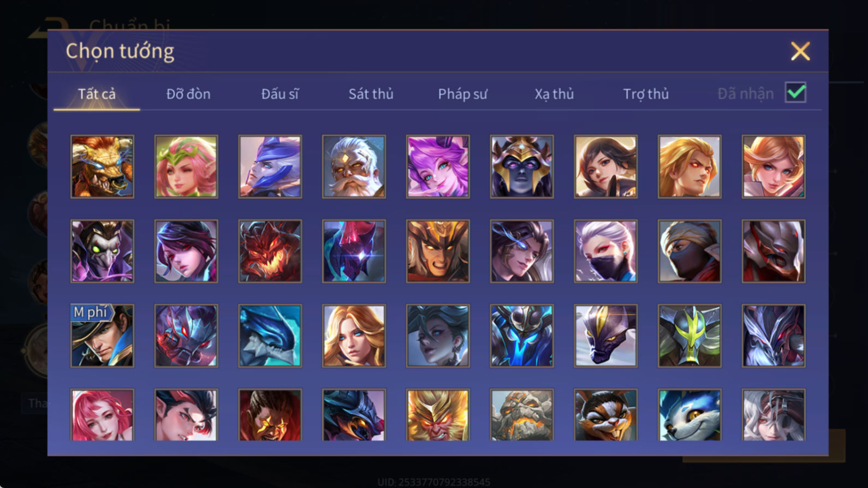This screenshot has width=868, height=488.
Task: Pick the white-bearded old man hero
Action: click(354, 166)
